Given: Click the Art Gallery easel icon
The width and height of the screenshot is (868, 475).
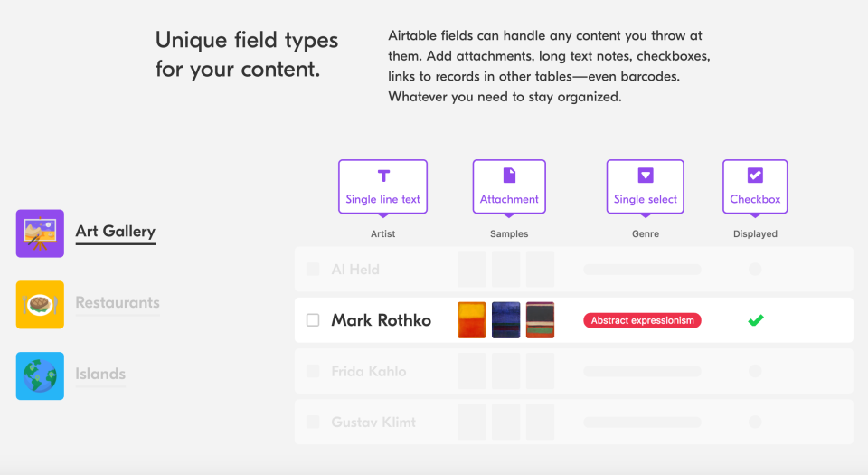Looking at the screenshot, I should click(x=40, y=233).
